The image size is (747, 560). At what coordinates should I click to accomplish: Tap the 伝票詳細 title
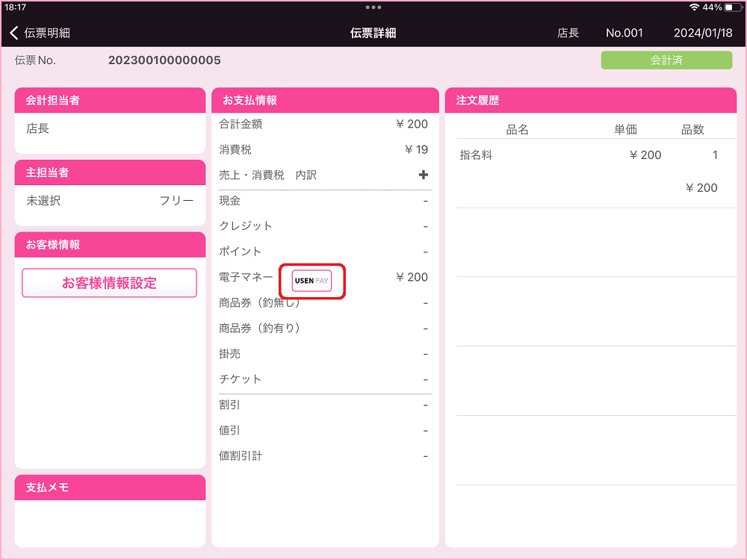(x=373, y=33)
